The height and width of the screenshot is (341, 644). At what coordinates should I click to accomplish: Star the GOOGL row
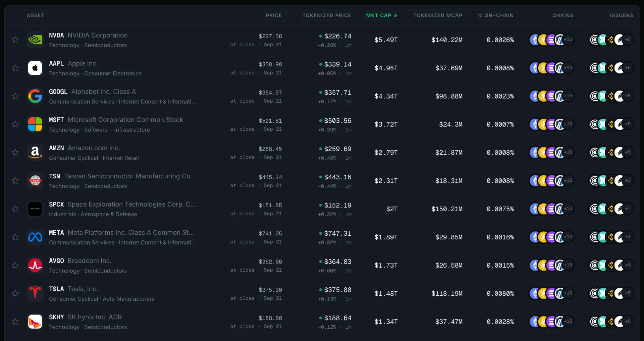click(x=15, y=96)
